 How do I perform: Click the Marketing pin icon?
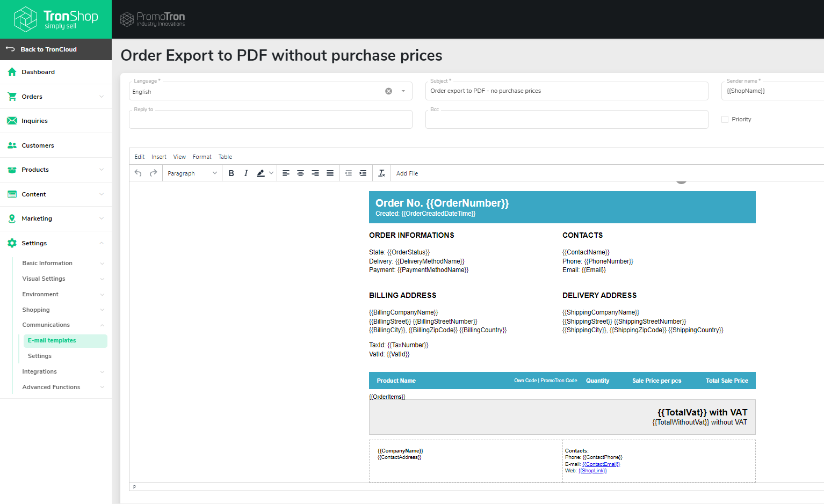coord(12,218)
